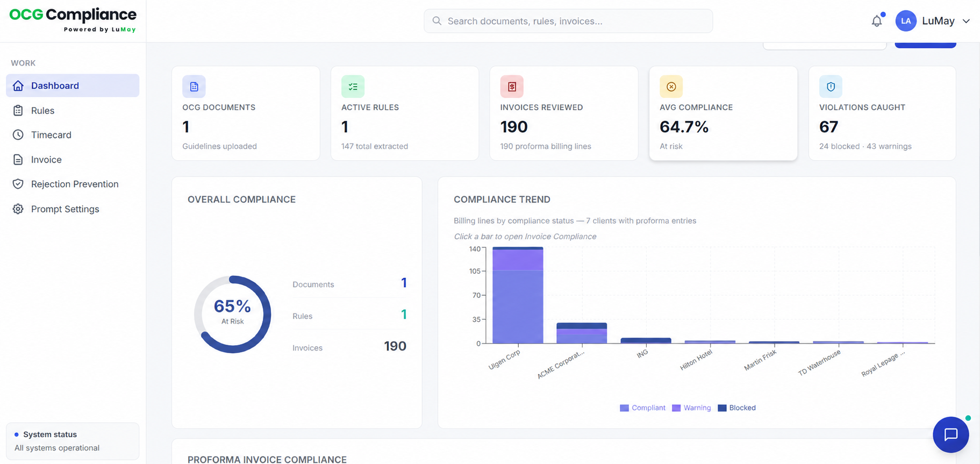980x464 pixels.
Task: Toggle Warning legend swatch
Action: coord(676,408)
